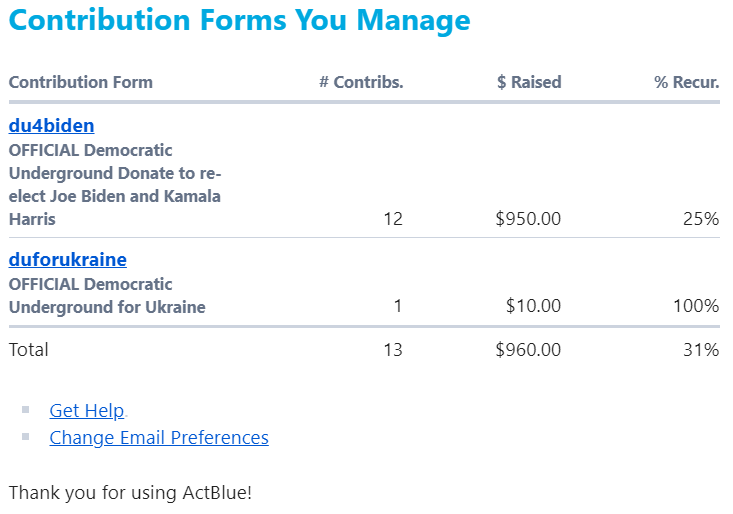Click the bullet icon beside Get Help
The width and height of the screenshot is (733, 514).
tap(26, 410)
